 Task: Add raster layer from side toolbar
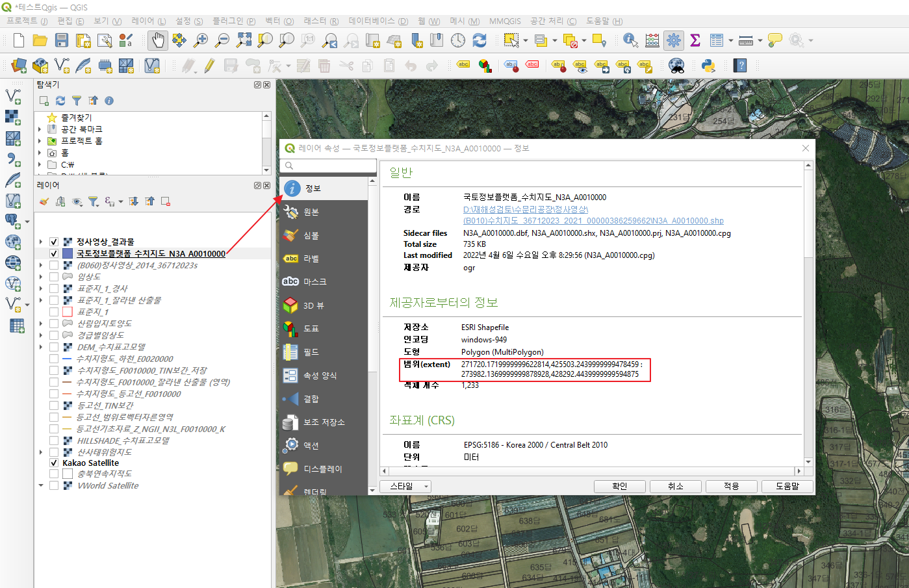(13, 117)
